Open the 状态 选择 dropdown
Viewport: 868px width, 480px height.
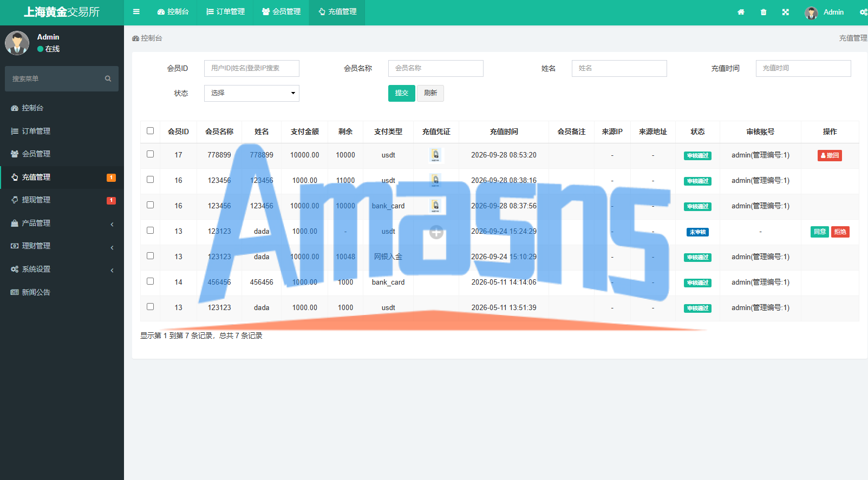(252, 93)
